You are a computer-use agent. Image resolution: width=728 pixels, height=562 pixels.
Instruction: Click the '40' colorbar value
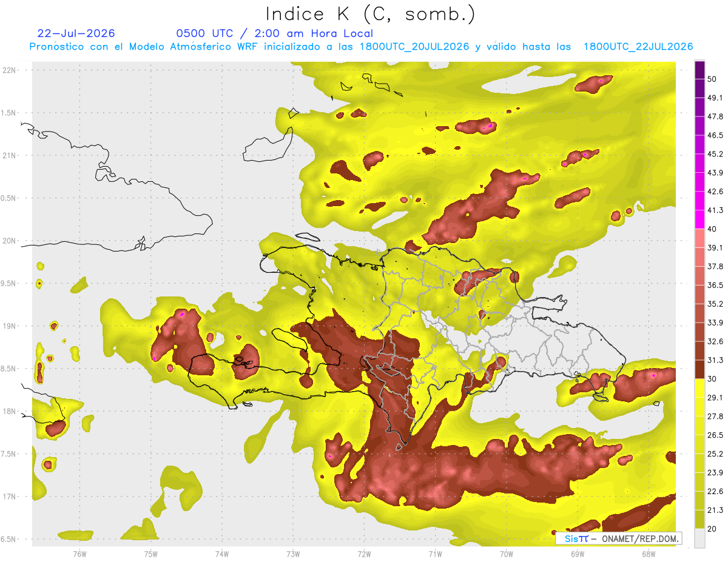click(x=712, y=229)
